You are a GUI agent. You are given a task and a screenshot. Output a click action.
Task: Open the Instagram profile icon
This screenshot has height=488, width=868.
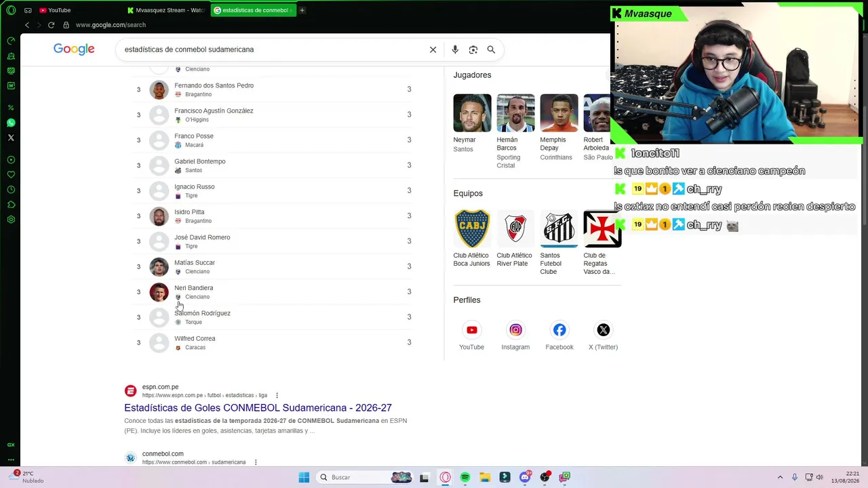[515, 330]
